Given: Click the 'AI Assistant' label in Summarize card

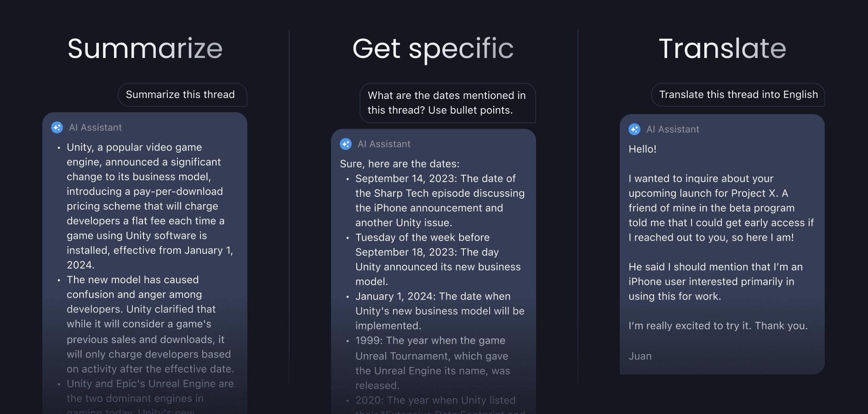Looking at the screenshot, I should (95, 127).
